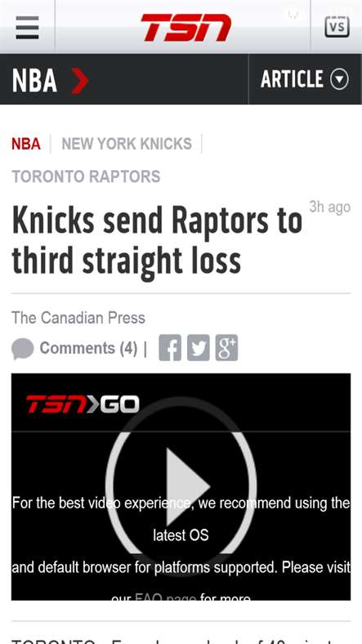Open the TORONTO RAPTORS tag

coord(86,177)
